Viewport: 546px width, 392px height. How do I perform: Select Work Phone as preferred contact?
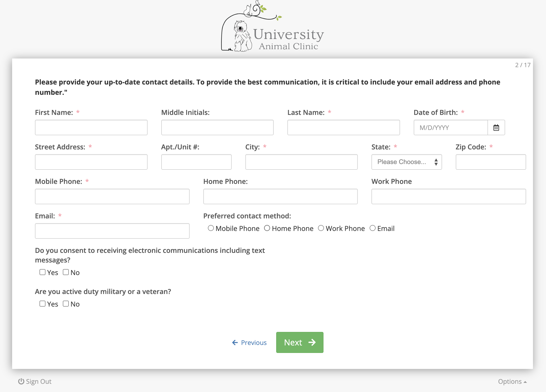tap(321, 228)
